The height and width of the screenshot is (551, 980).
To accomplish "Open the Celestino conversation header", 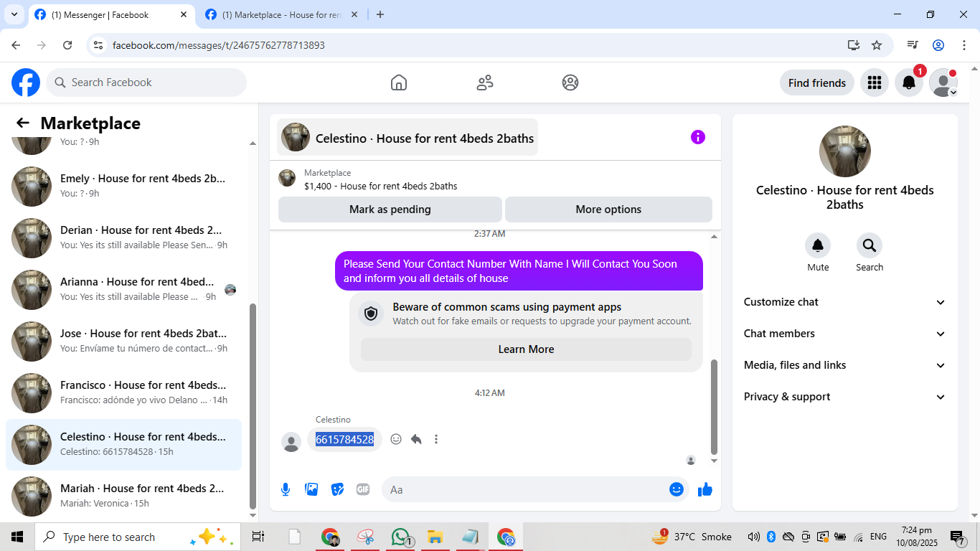I will [407, 137].
